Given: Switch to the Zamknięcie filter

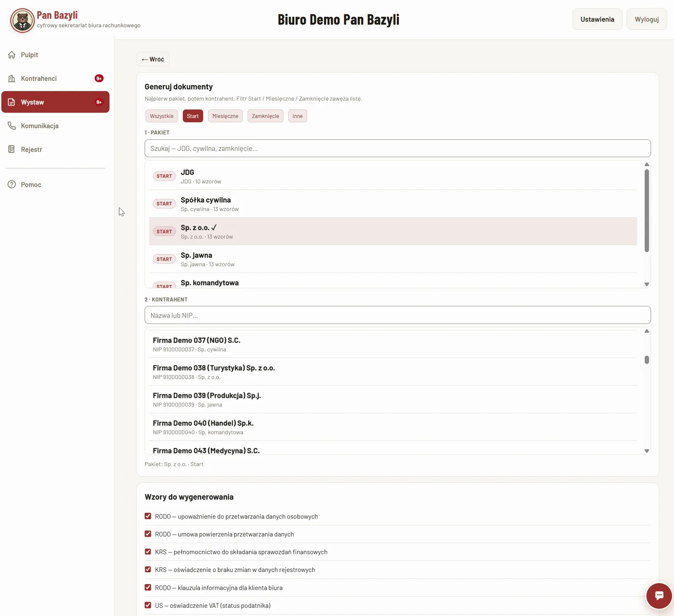Looking at the screenshot, I should point(265,116).
